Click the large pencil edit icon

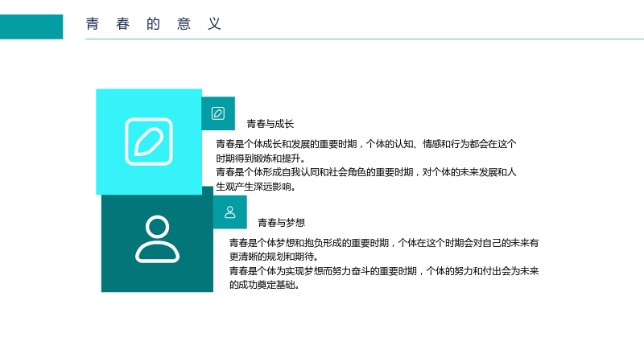click(x=149, y=142)
